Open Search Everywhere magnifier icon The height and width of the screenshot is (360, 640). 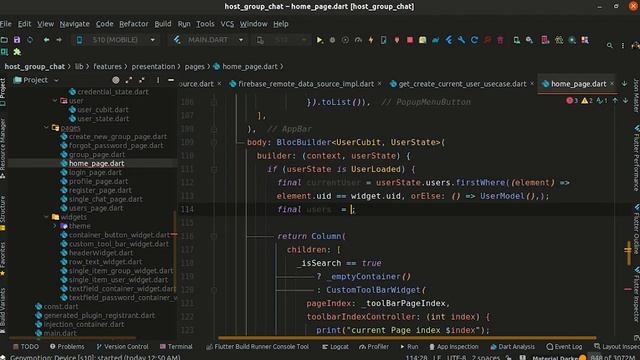(x=609, y=45)
